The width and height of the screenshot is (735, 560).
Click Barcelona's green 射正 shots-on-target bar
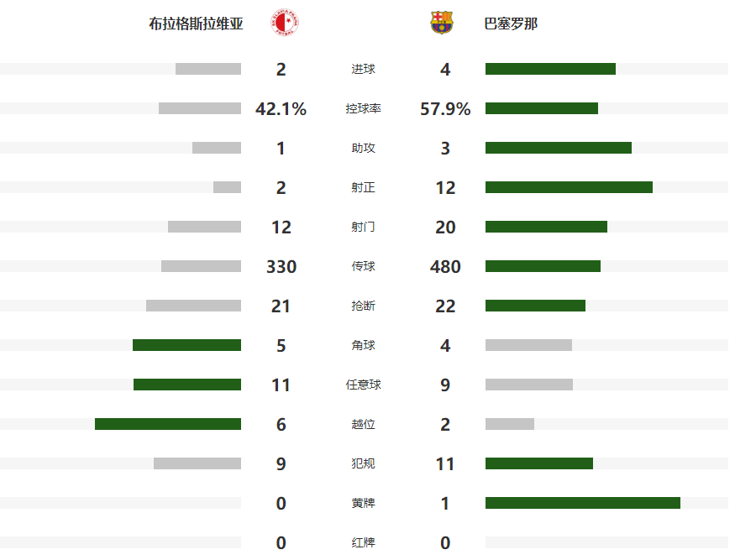tap(569, 187)
